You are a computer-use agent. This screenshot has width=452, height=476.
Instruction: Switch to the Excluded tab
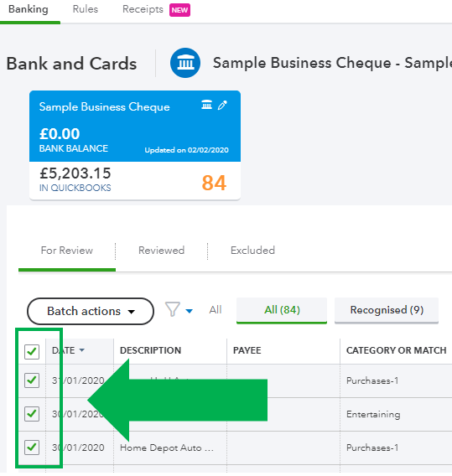(x=252, y=250)
